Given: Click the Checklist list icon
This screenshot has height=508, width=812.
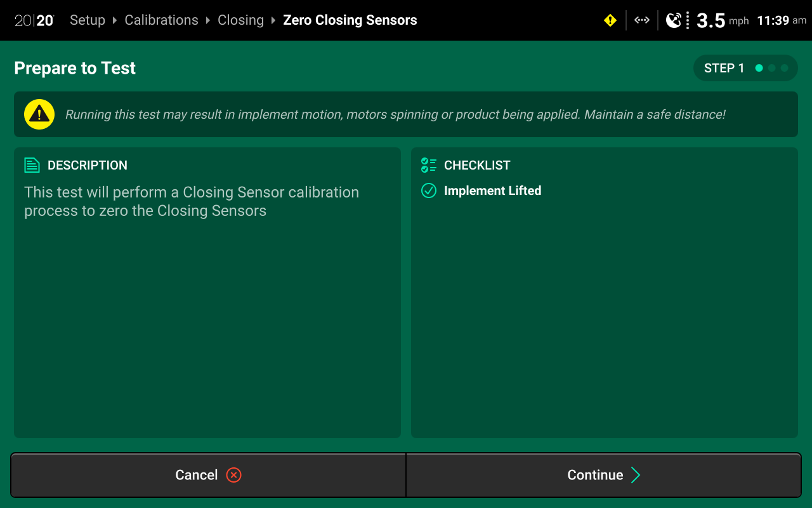Looking at the screenshot, I should [x=429, y=165].
